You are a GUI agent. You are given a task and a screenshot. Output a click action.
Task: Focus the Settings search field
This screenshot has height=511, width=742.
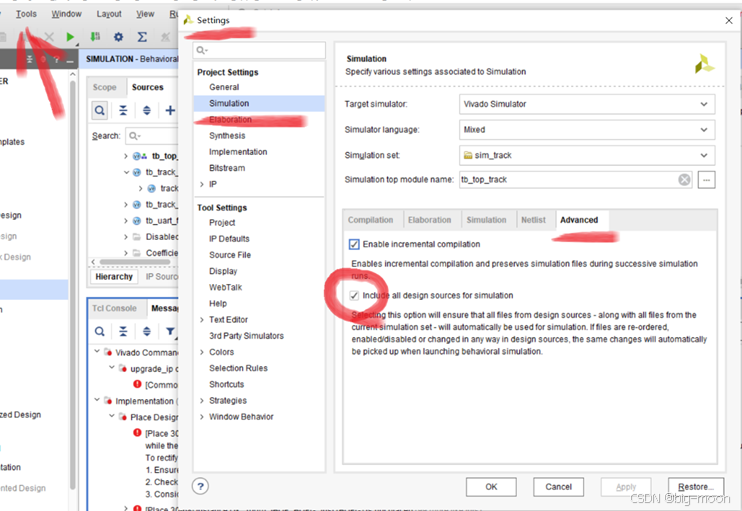[x=259, y=50]
